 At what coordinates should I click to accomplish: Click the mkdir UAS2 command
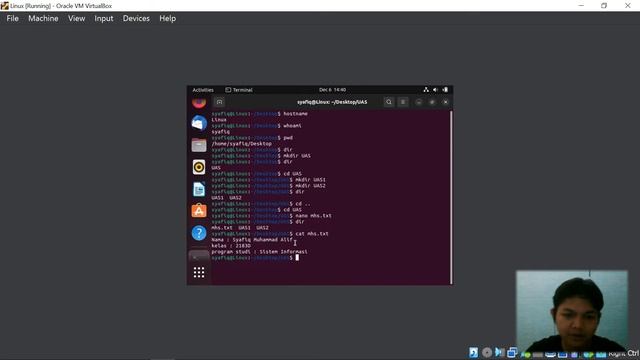coord(310,186)
